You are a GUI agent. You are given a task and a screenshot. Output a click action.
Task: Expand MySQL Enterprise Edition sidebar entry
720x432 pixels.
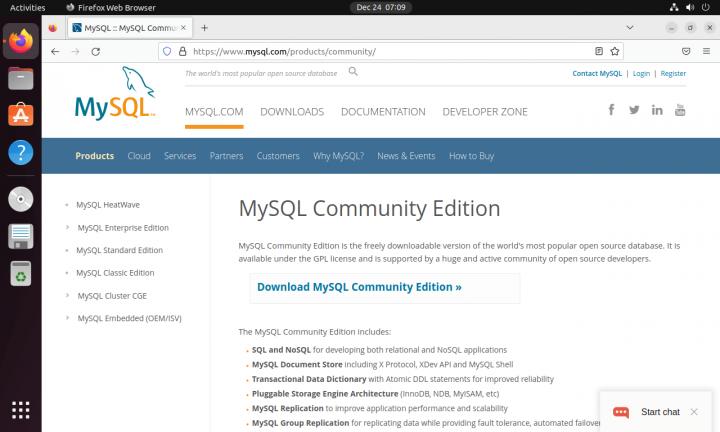122,227
